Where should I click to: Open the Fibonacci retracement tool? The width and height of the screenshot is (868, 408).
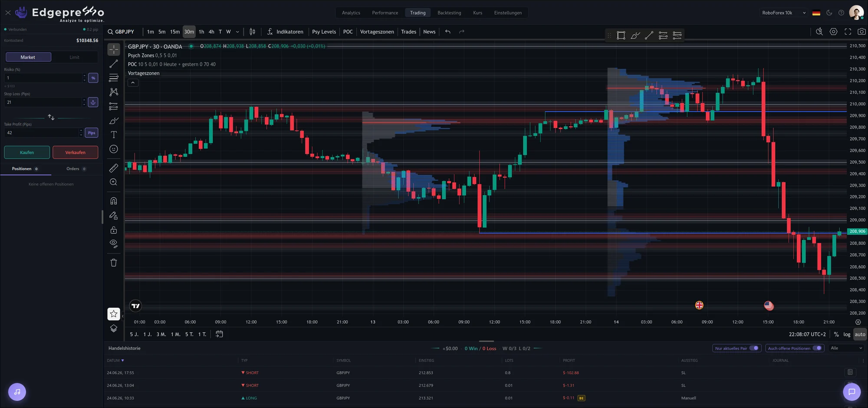coord(114,78)
